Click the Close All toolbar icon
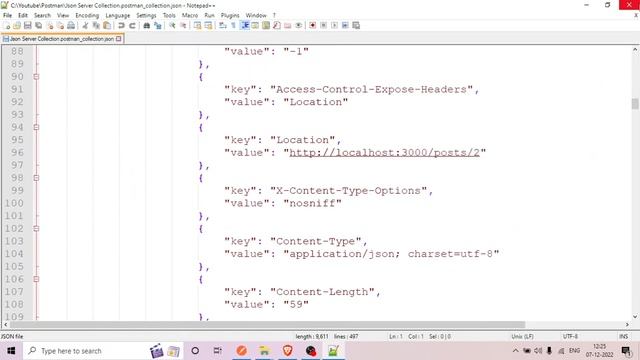Image resolution: width=640 pixels, height=360 pixels. (60, 25)
